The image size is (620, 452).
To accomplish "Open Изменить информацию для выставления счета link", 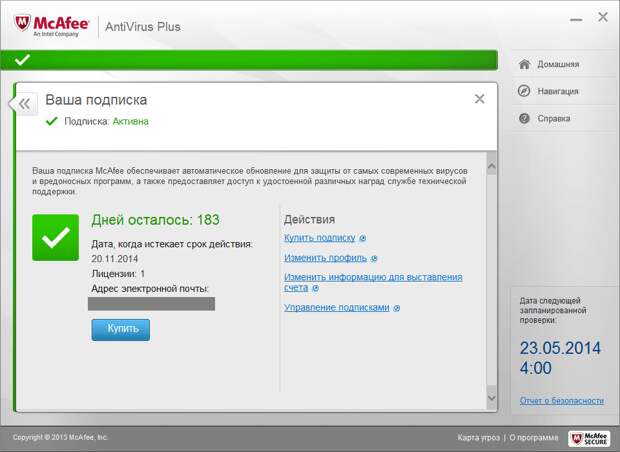I will [x=373, y=282].
